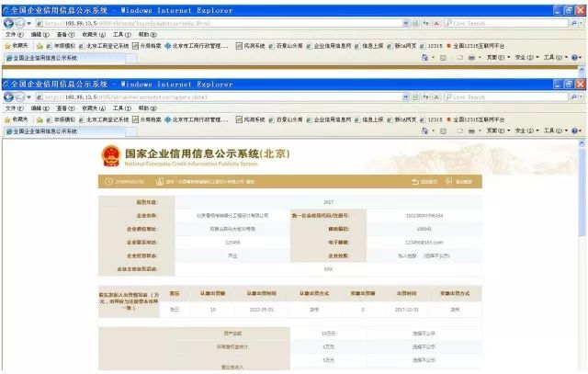Click front window vertical scrollbar thumb
Image resolution: width=588 pixels, height=374 pixels.
pyautogui.click(x=582, y=191)
